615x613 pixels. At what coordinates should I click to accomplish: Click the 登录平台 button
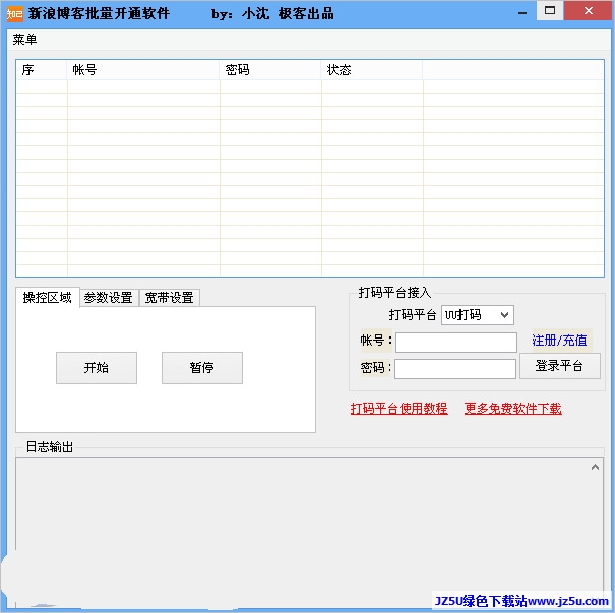point(560,366)
